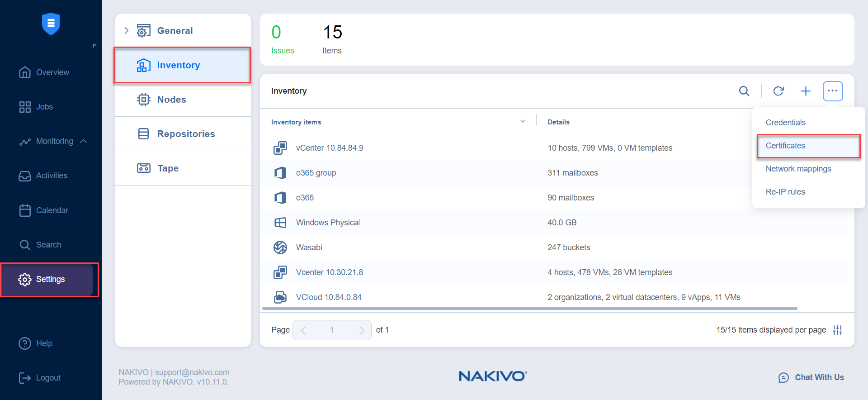Collapse the Monitoring menu chevron
The height and width of the screenshot is (400, 868).
pos(84,141)
